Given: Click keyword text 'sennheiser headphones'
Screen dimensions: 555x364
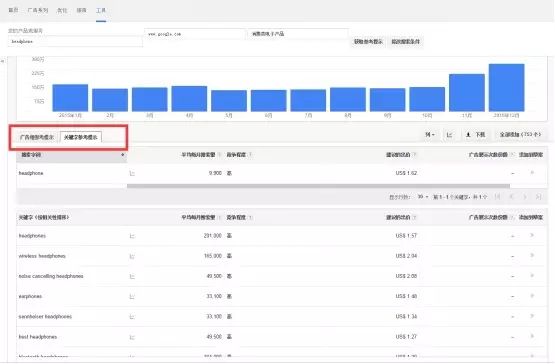Looking at the screenshot, I should point(45,317).
